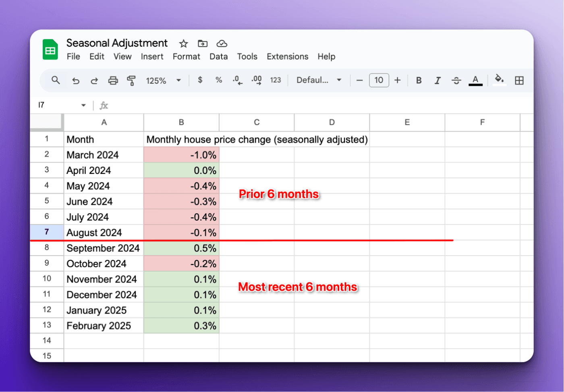Open the name box dropdown arrow
Image resolution: width=564 pixels, height=392 pixels.
(83, 105)
